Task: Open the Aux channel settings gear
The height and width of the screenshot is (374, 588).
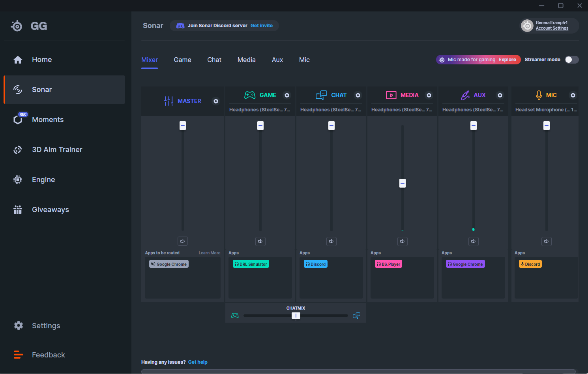Action: coord(500,95)
